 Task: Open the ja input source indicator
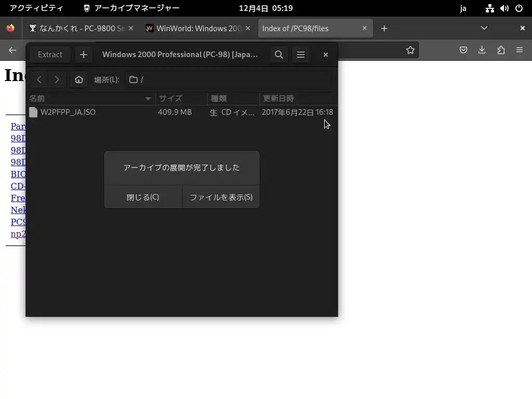pos(463,8)
